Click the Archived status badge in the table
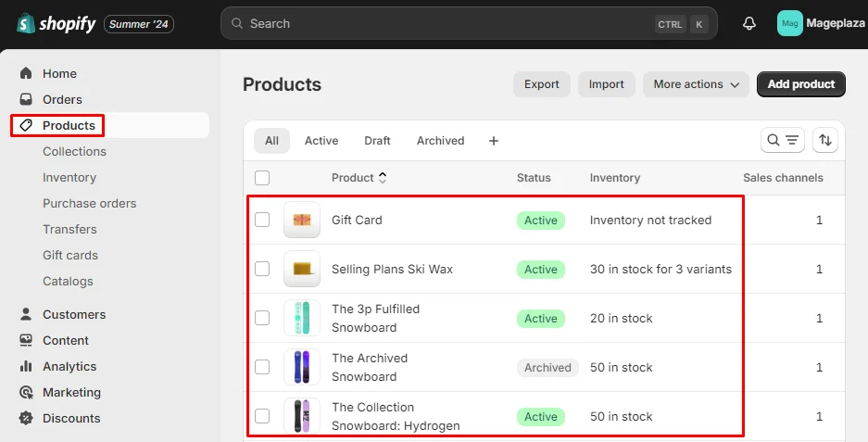The height and width of the screenshot is (442, 868). pyautogui.click(x=547, y=367)
